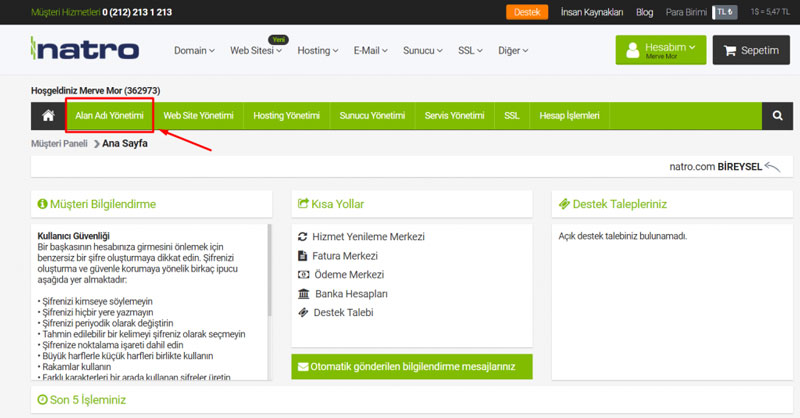Viewport: 800px width, 418px height.
Task: Open Banka Hesapları shortcut
Action: tap(352, 294)
